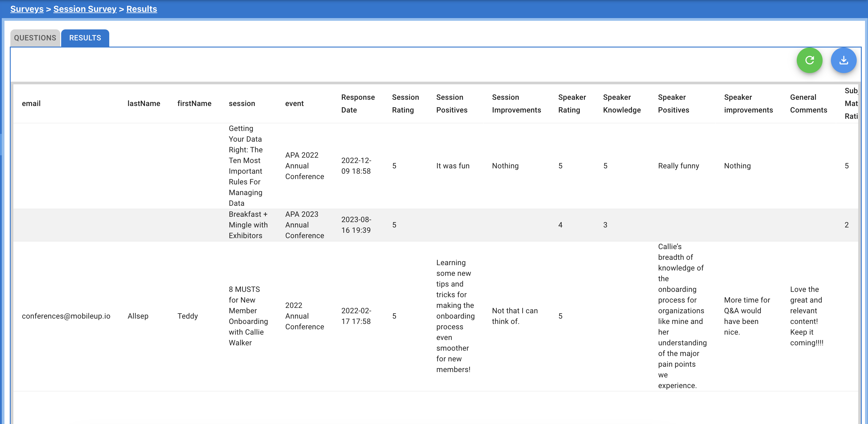
Task: Navigate using the Session Survey breadcrumb
Action: point(85,9)
